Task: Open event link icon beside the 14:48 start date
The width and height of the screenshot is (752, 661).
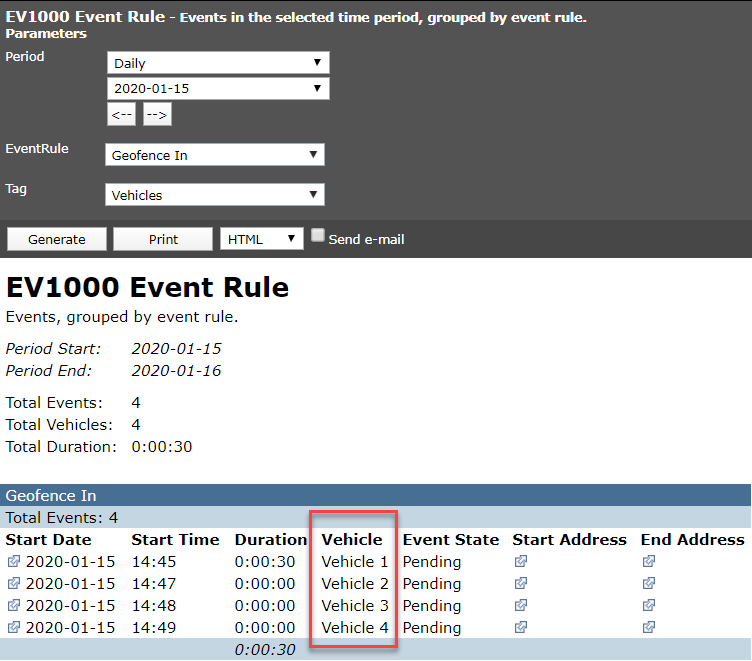Action: tap(14, 605)
